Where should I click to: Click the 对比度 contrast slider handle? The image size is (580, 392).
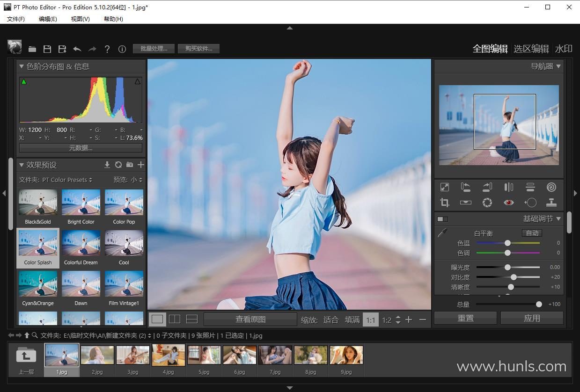(514, 277)
